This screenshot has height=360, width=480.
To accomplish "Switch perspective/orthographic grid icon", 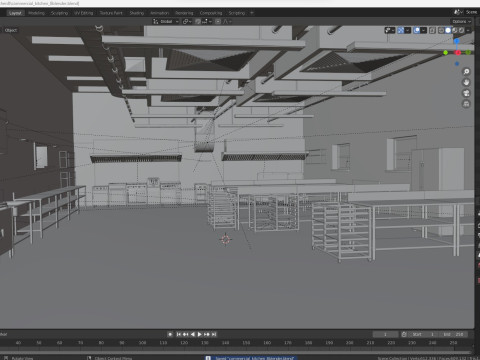I will [x=466, y=104].
